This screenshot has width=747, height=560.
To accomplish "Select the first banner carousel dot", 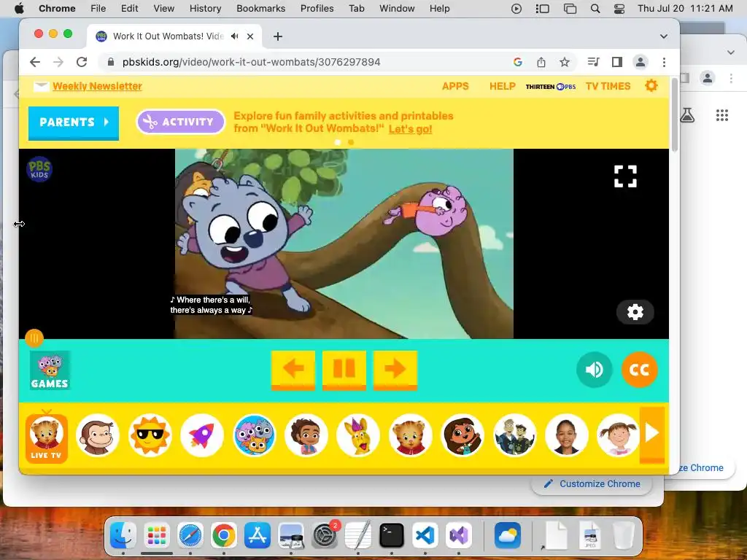I will point(338,142).
